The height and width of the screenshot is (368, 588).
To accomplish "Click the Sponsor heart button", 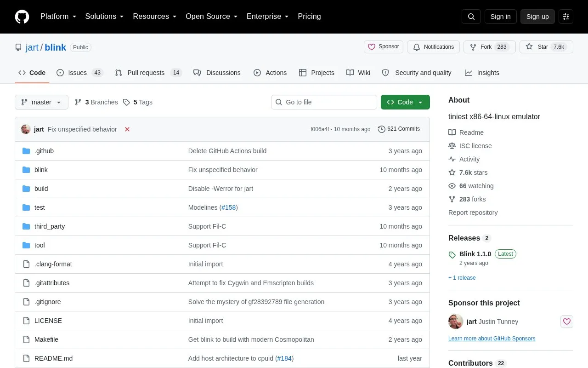I will [384, 47].
